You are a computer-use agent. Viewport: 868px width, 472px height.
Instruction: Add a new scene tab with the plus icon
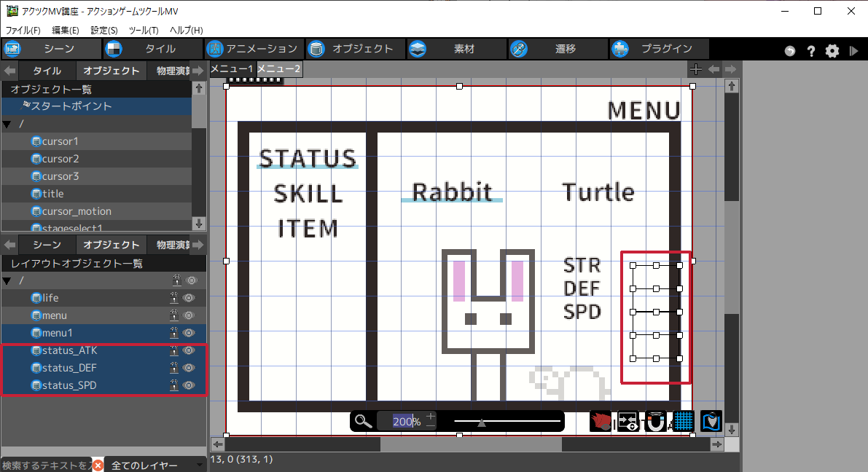pyautogui.click(x=696, y=69)
